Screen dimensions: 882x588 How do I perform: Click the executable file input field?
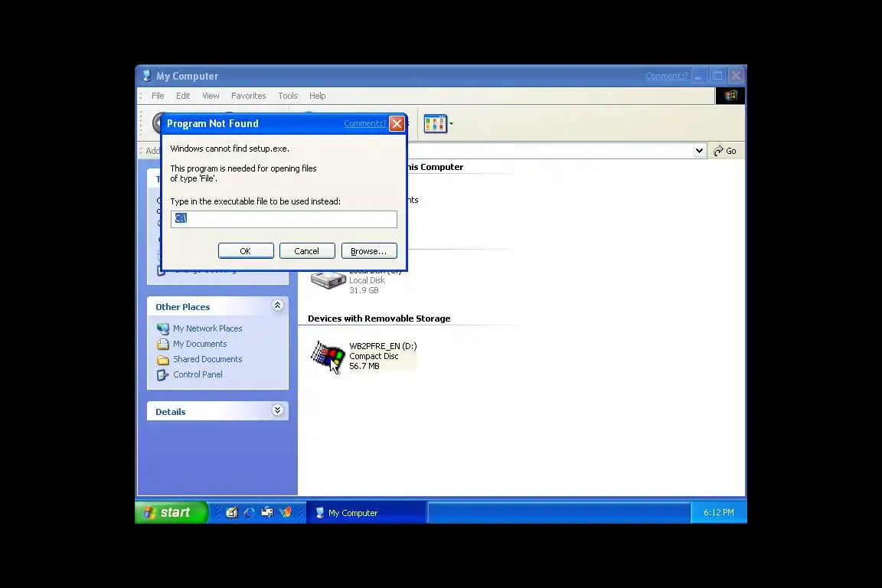(x=284, y=219)
